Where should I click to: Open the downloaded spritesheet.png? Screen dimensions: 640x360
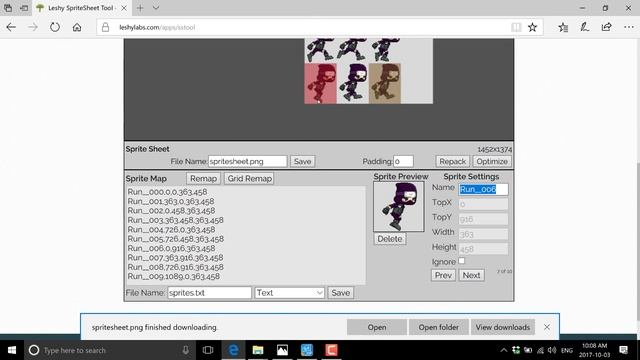pyautogui.click(x=377, y=327)
